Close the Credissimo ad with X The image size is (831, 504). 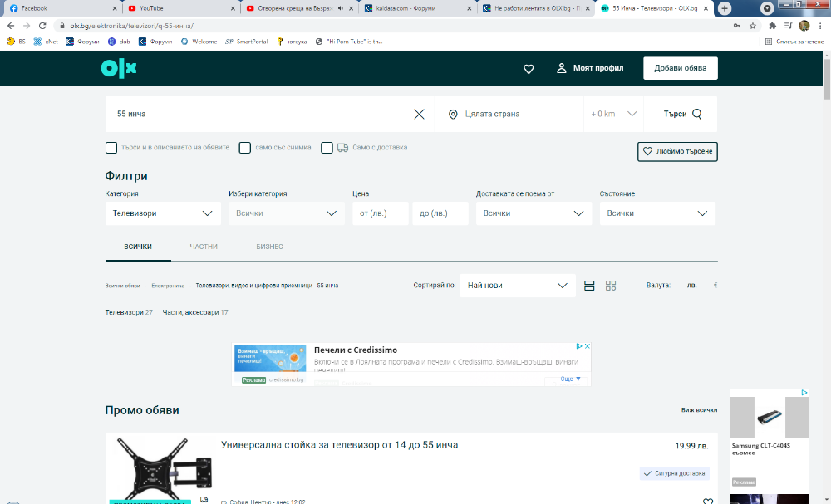coord(588,346)
